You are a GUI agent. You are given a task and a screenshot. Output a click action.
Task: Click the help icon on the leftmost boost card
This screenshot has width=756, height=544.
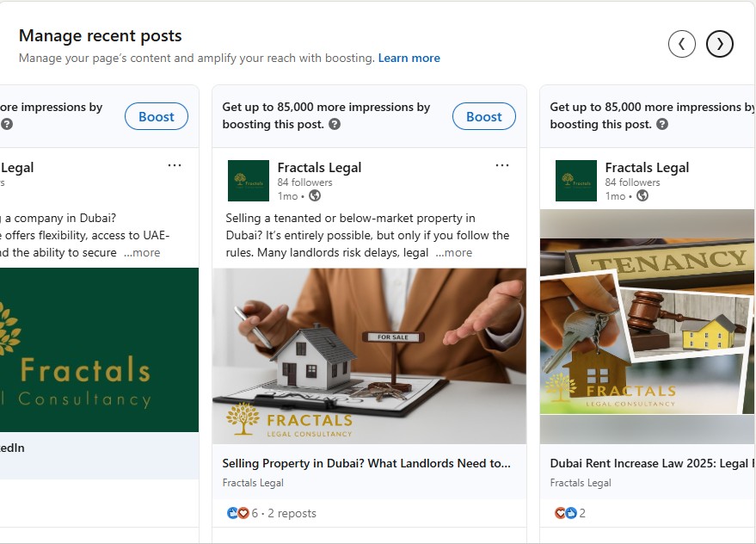(7, 124)
